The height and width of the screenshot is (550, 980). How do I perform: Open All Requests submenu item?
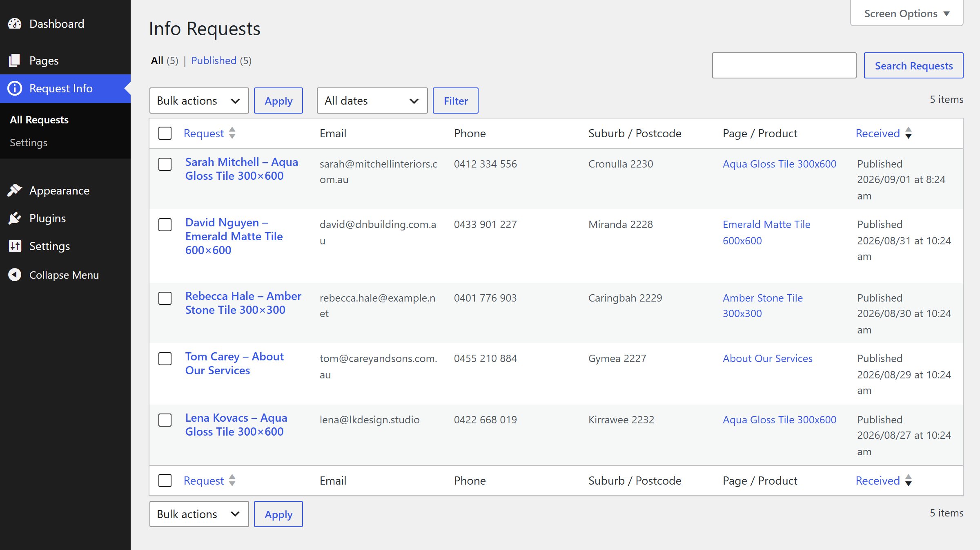(39, 120)
